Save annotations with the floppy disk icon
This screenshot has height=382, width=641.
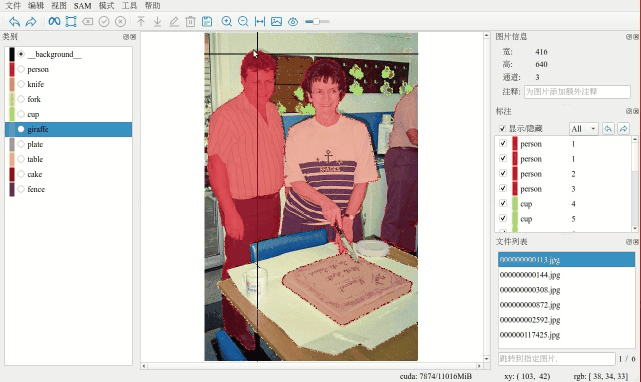pyautogui.click(x=207, y=21)
